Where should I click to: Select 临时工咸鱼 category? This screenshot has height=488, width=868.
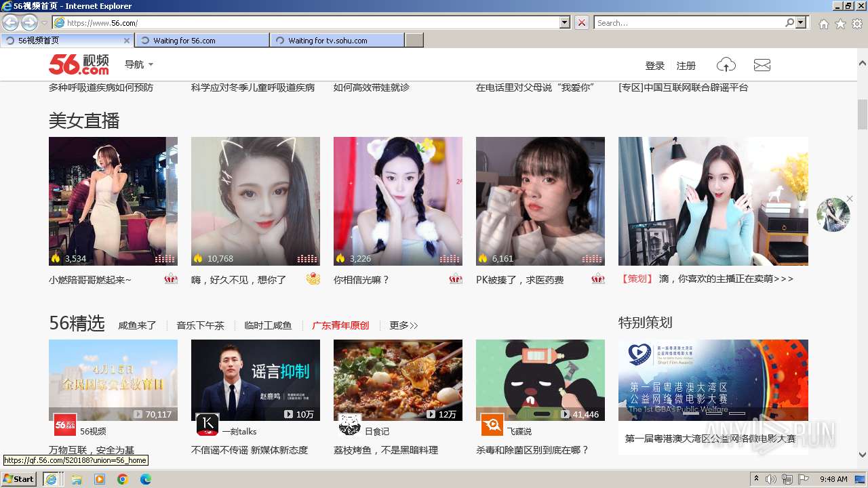coord(268,325)
